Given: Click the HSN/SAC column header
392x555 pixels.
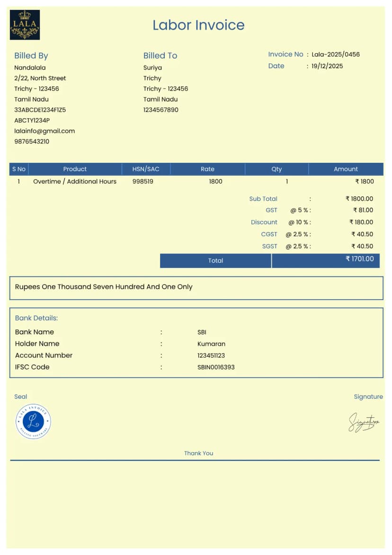Looking at the screenshot, I should [x=146, y=169].
